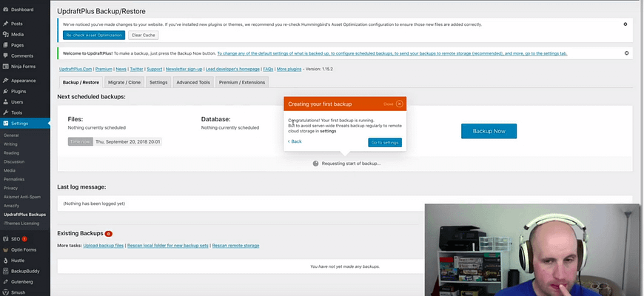Open the Settings tab in UpdraftPlus
Viewport: 644px width, 296px height.
point(158,82)
